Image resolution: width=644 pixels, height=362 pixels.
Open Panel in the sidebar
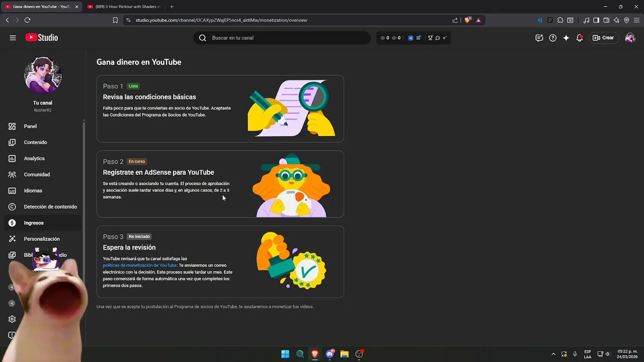pos(42,126)
